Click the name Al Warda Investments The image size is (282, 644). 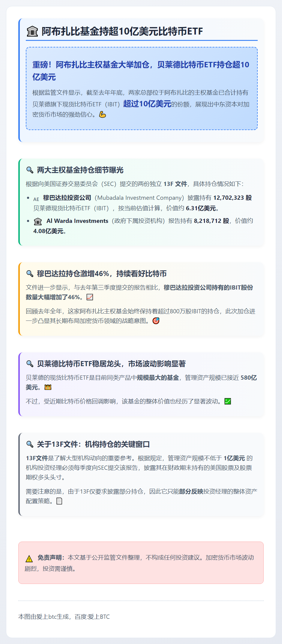click(x=77, y=221)
